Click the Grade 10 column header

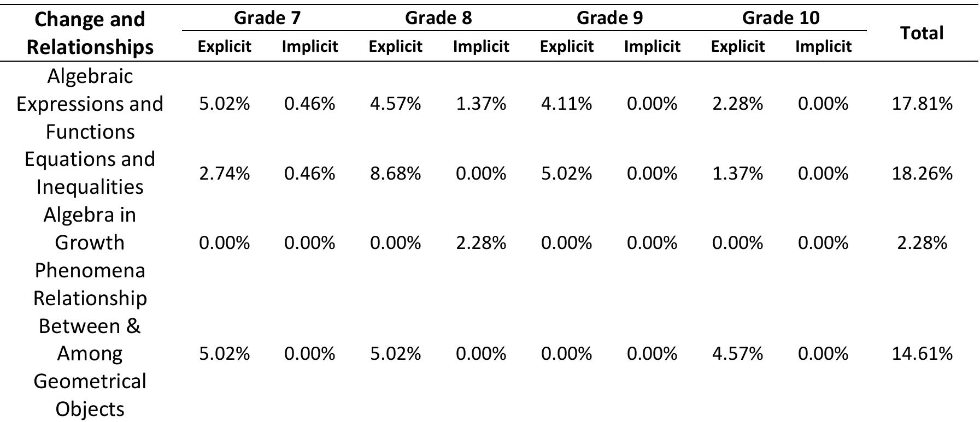click(x=781, y=18)
